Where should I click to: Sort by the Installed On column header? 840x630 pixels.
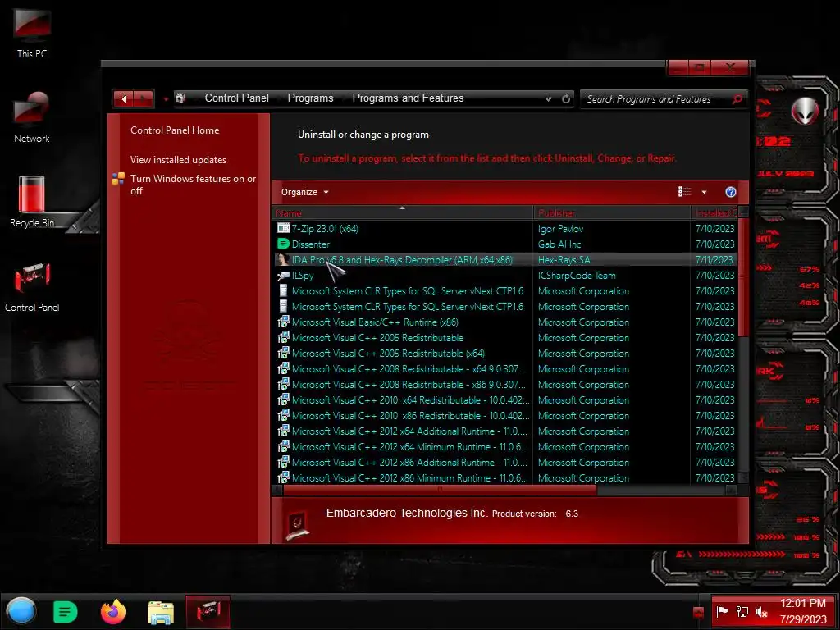(714, 212)
